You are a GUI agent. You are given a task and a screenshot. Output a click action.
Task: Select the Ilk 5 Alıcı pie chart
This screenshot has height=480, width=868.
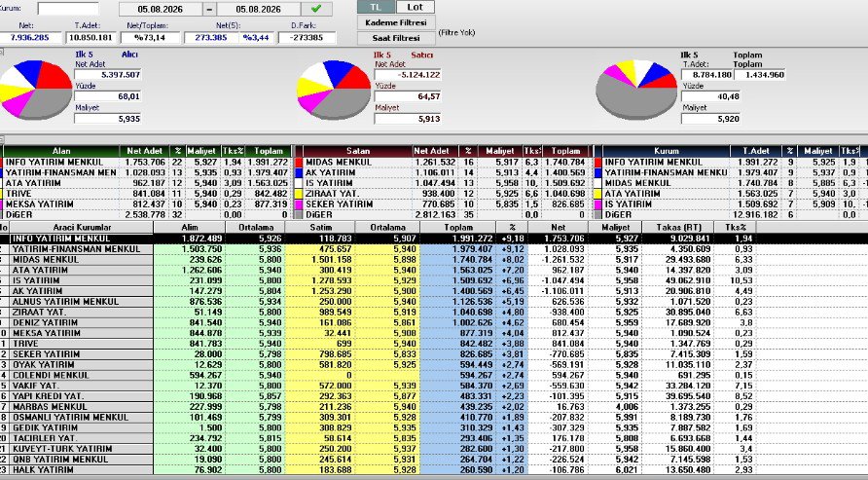click(35, 90)
